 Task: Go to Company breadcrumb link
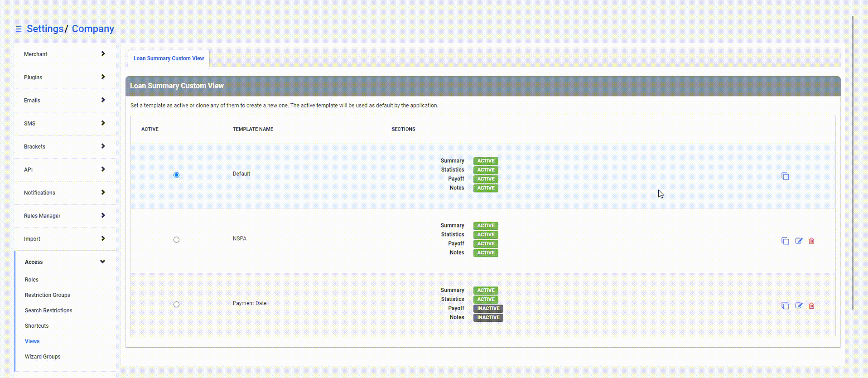pyautogui.click(x=93, y=29)
